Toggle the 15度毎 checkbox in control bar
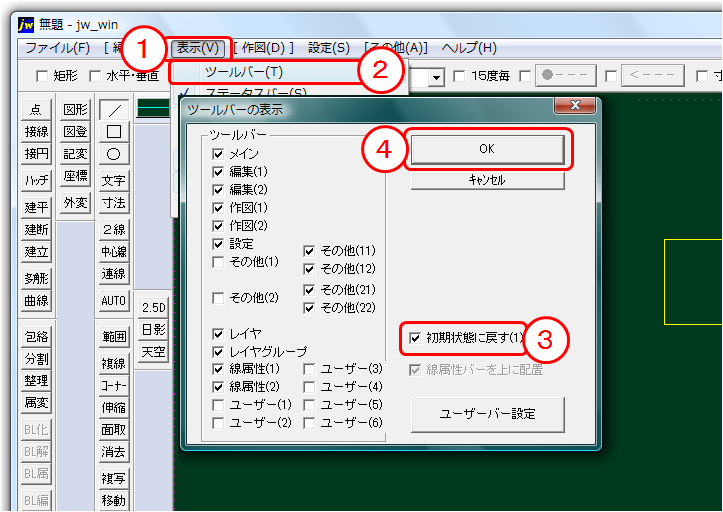 pos(459,76)
